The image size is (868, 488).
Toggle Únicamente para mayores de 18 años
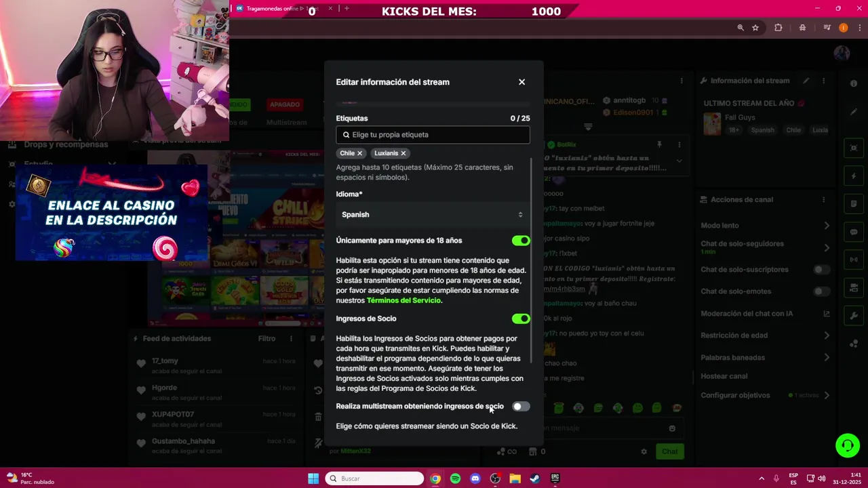[x=521, y=241]
